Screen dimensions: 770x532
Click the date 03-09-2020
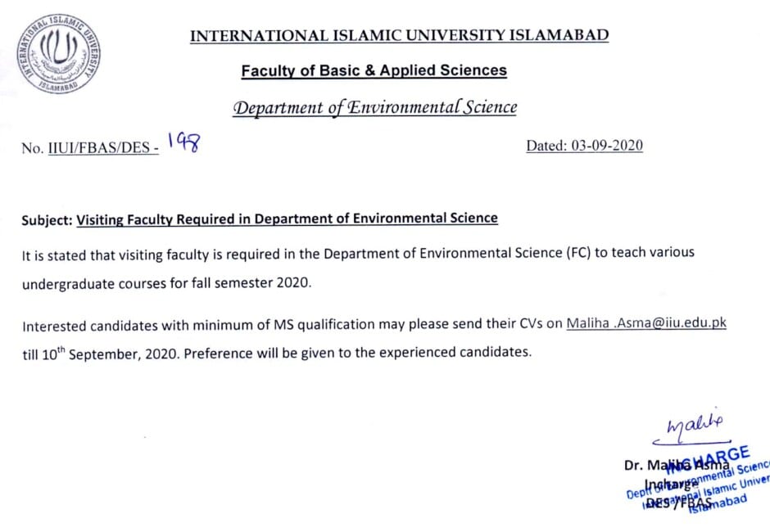tap(607, 146)
